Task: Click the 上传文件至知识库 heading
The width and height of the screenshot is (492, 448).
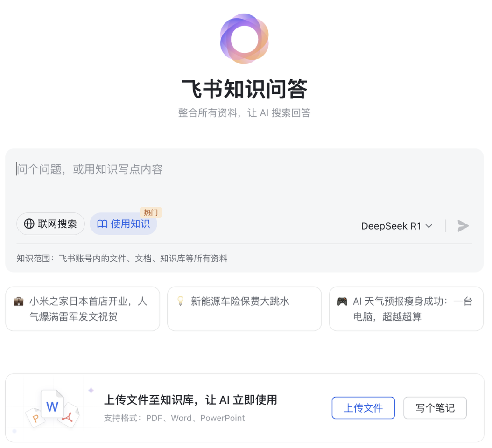Action: (190, 400)
